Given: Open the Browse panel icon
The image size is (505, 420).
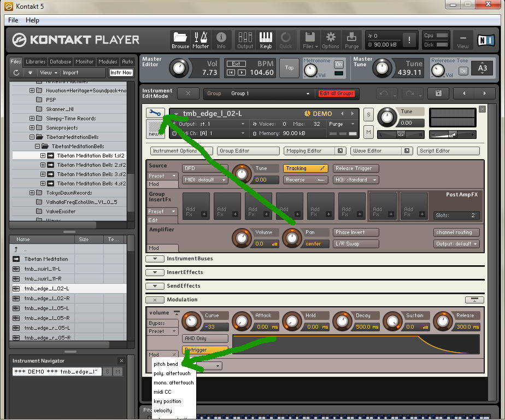Looking at the screenshot, I should [x=180, y=40].
